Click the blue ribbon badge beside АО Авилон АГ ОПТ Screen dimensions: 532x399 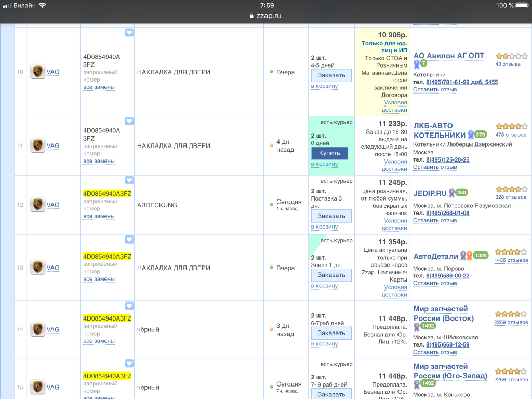(x=416, y=64)
